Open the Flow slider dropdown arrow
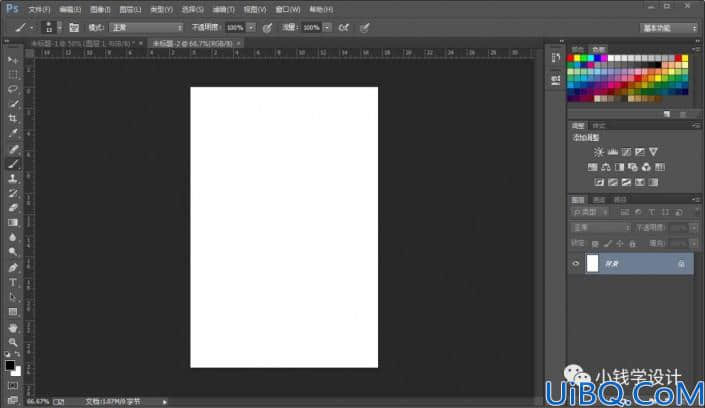 click(327, 28)
